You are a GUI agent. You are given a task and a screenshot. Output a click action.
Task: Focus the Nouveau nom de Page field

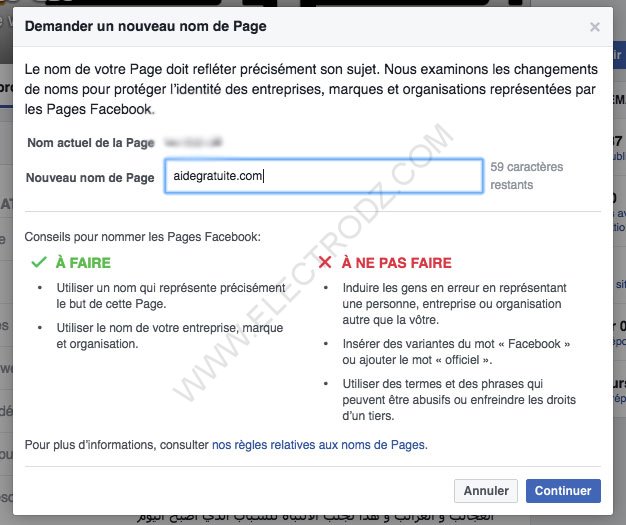coord(324,176)
